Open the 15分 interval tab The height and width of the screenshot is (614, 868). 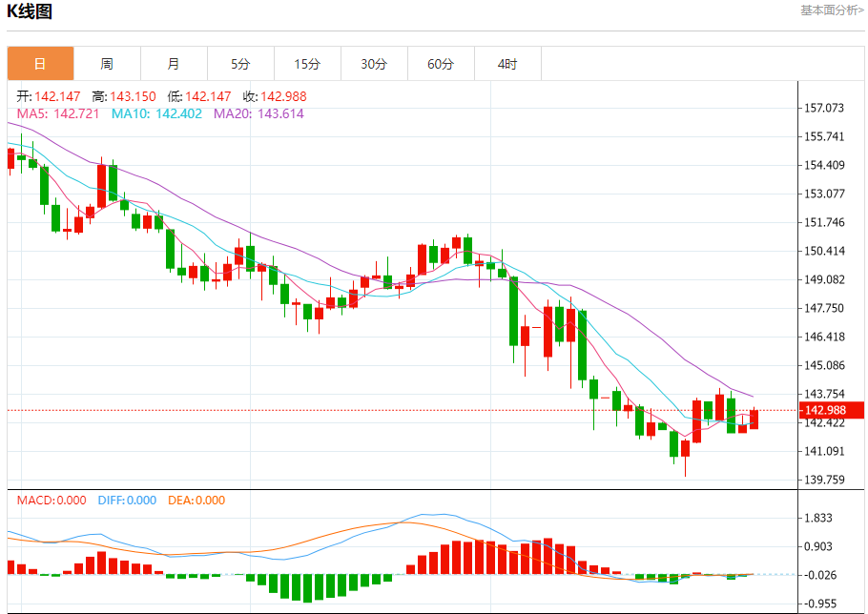pos(307,64)
